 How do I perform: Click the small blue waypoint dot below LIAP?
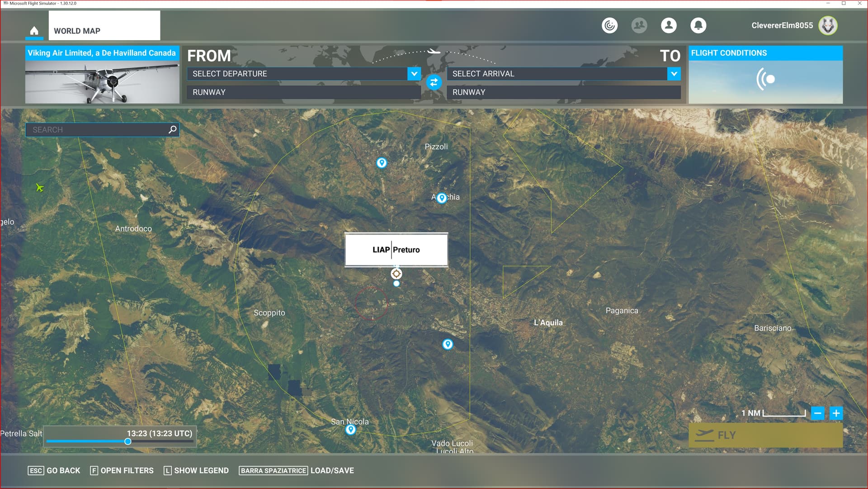pyautogui.click(x=396, y=284)
